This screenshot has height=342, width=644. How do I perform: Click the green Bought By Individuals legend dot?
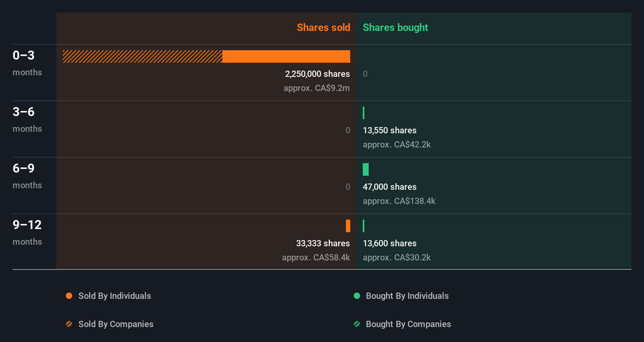[357, 296]
